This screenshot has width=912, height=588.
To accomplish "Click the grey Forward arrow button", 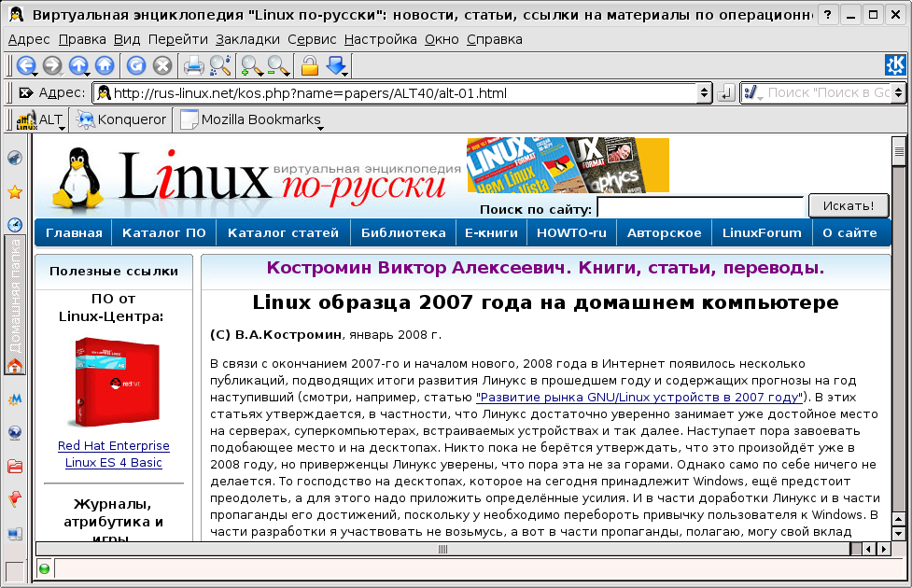I will [51, 65].
